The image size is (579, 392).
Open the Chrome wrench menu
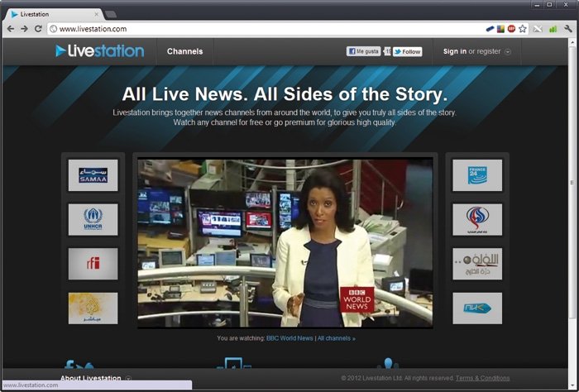pos(568,29)
